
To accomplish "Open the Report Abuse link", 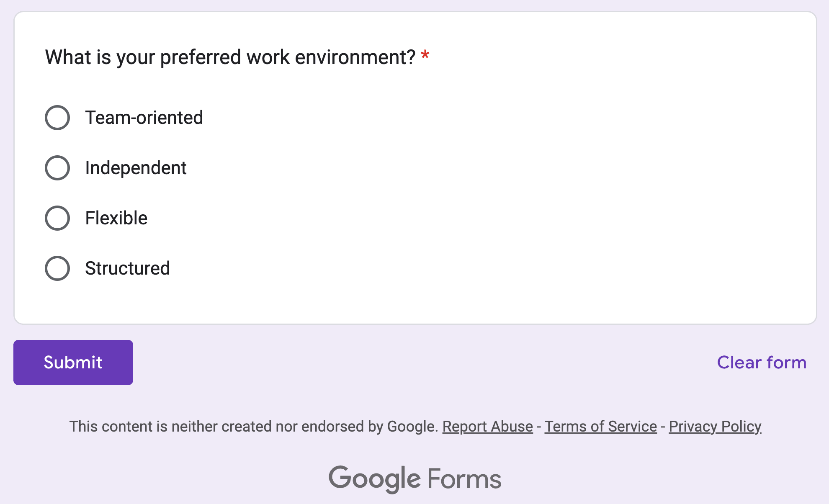I will click(487, 426).
